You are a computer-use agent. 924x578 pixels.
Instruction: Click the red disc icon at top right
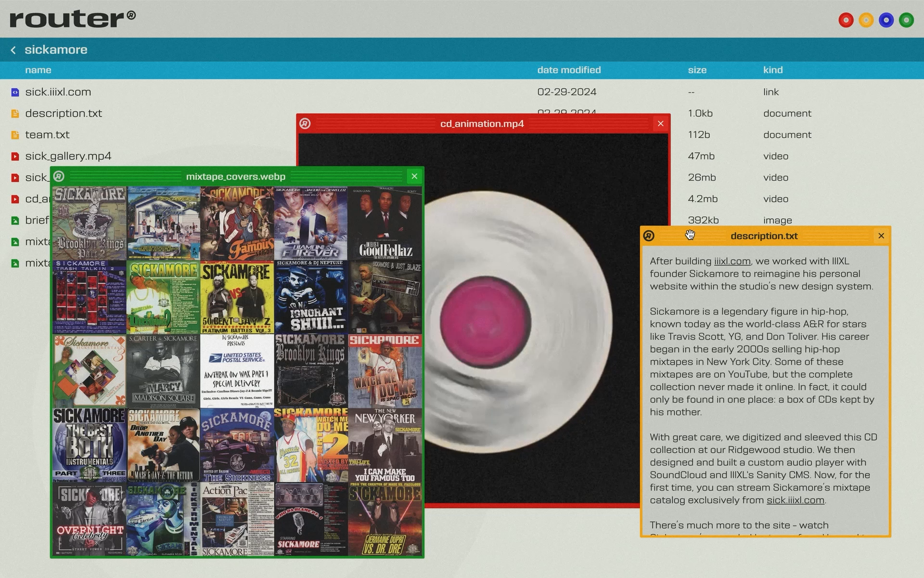[x=846, y=20]
